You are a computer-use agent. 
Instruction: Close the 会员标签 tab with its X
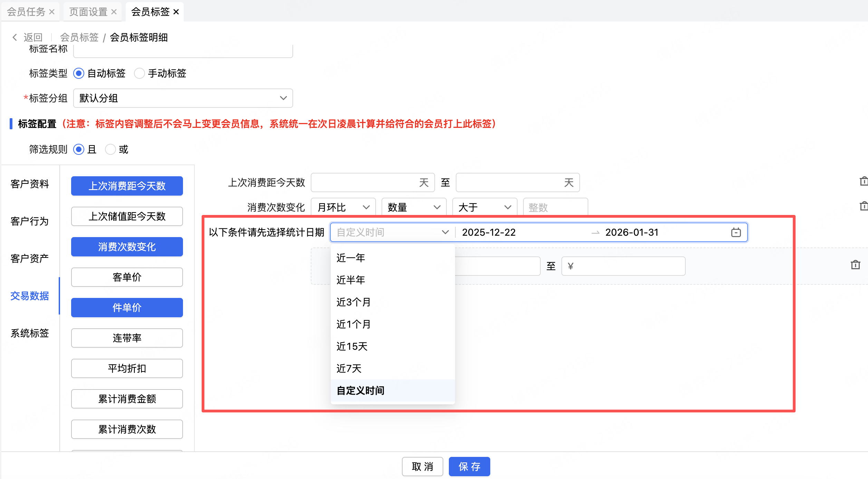coord(176,12)
